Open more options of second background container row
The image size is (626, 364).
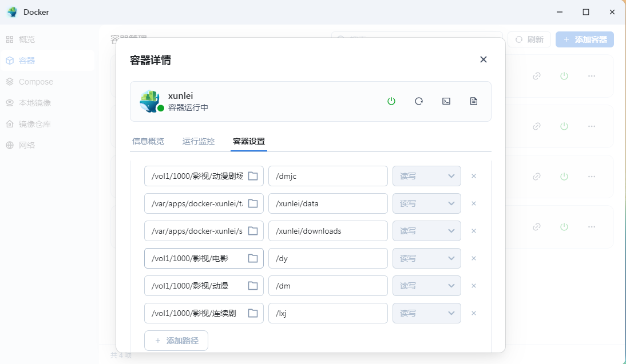point(592,126)
